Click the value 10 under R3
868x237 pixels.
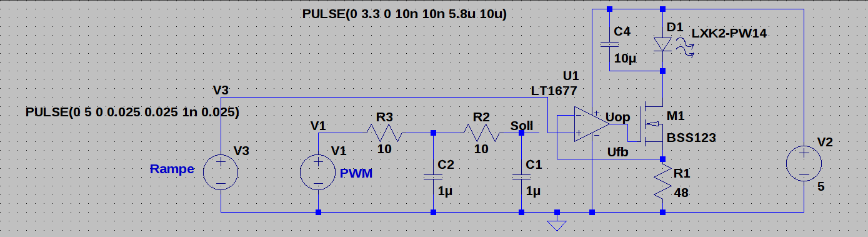coord(384,149)
